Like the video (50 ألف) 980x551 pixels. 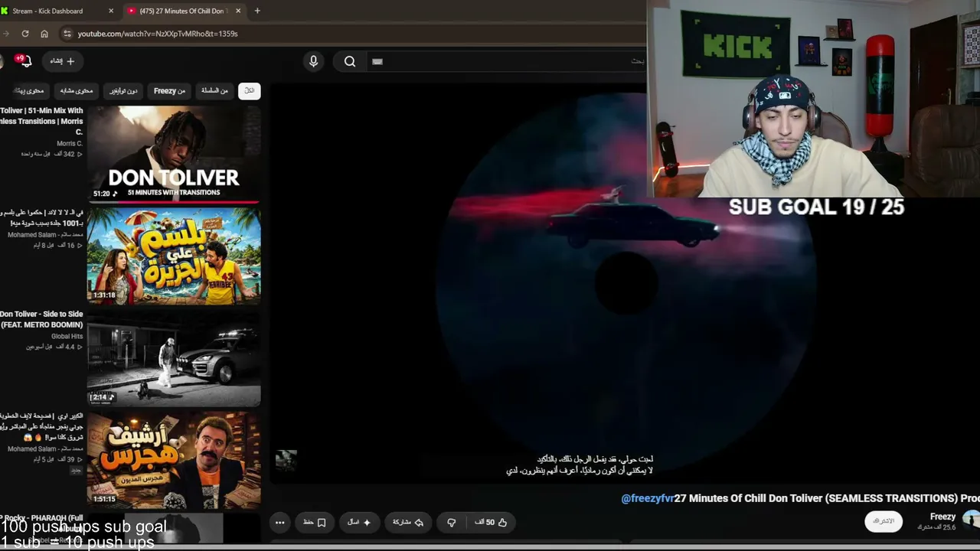pos(491,523)
